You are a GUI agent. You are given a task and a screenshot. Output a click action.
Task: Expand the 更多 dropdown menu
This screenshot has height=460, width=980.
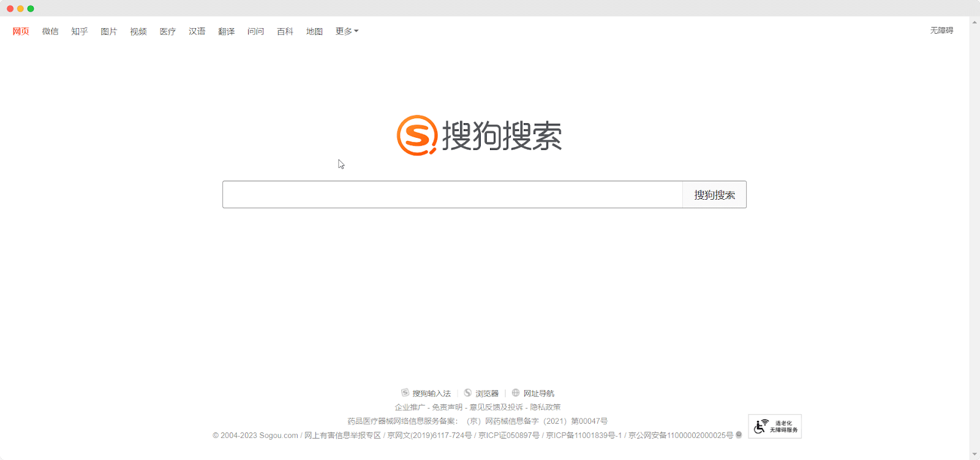347,31
